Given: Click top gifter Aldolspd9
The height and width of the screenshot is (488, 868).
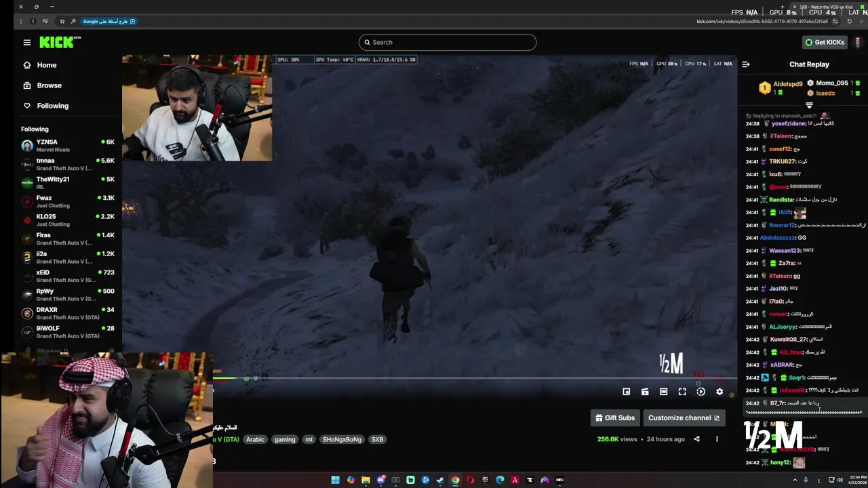Looking at the screenshot, I should click(x=787, y=84).
